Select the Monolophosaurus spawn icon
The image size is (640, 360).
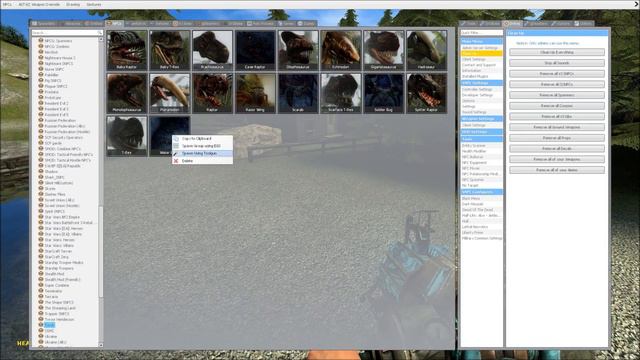click(127, 93)
